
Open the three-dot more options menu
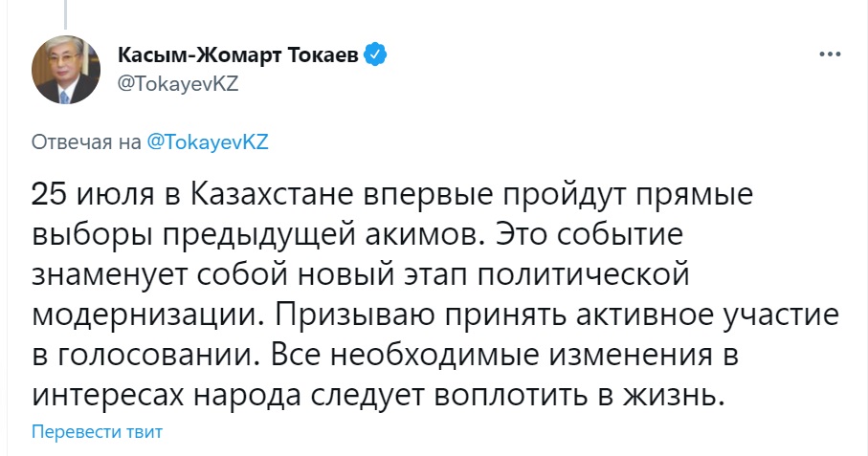(829, 54)
